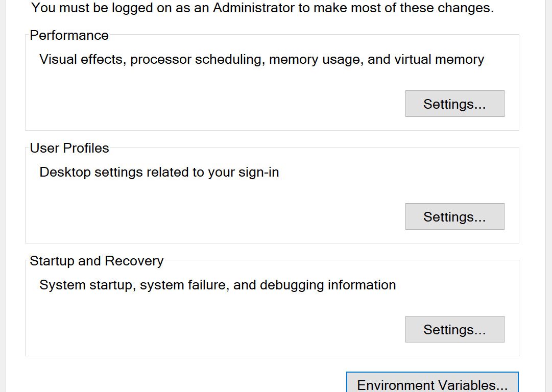
Task: Click the word "Administrator" in the notice
Action: pyautogui.click(x=252, y=8)
